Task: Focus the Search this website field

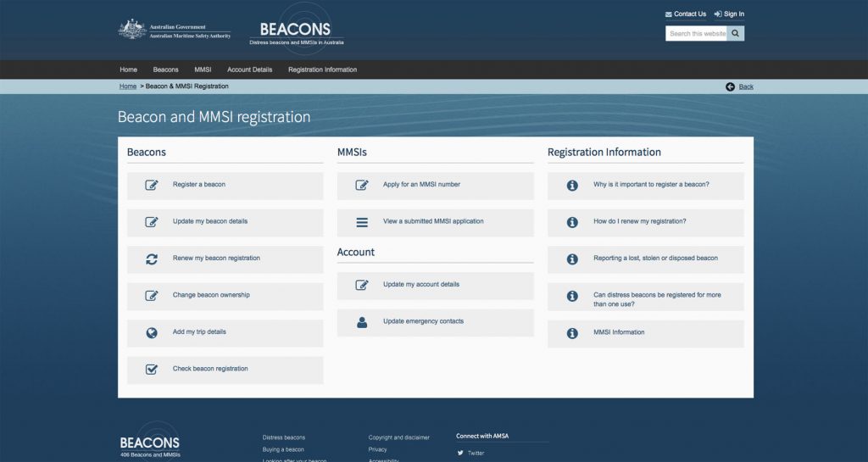Action: [x=696, y=34]
